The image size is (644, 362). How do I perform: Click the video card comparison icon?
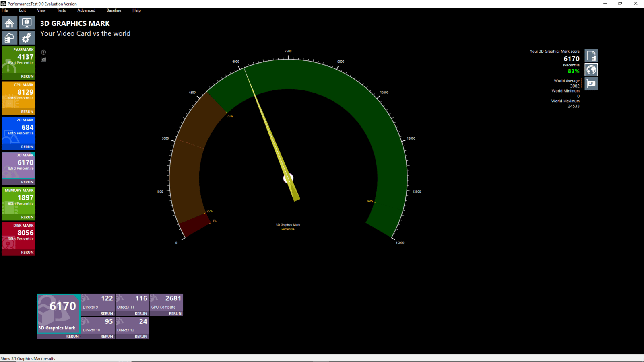point(591,84)
